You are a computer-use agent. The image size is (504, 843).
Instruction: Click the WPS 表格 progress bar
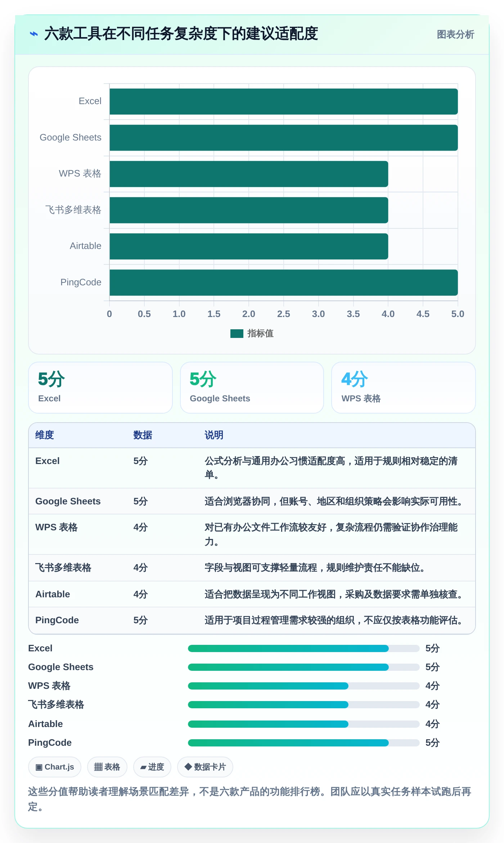(x=304, y=686)
